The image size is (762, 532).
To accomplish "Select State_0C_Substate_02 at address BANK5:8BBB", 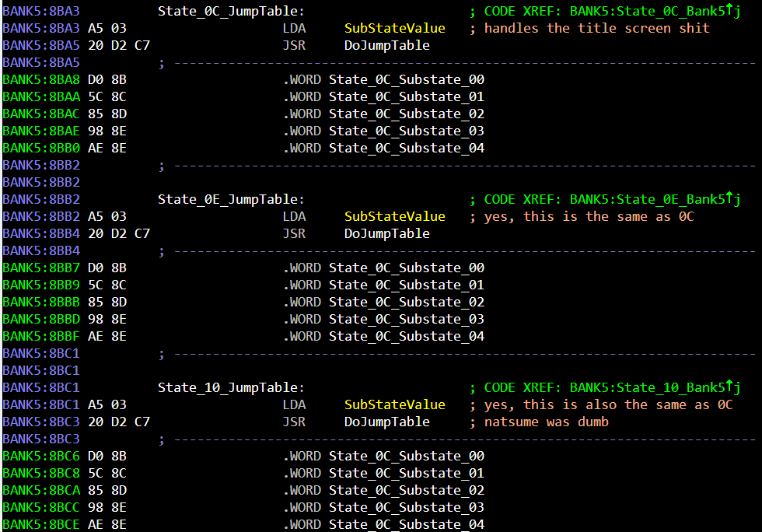I will point(406,302).
